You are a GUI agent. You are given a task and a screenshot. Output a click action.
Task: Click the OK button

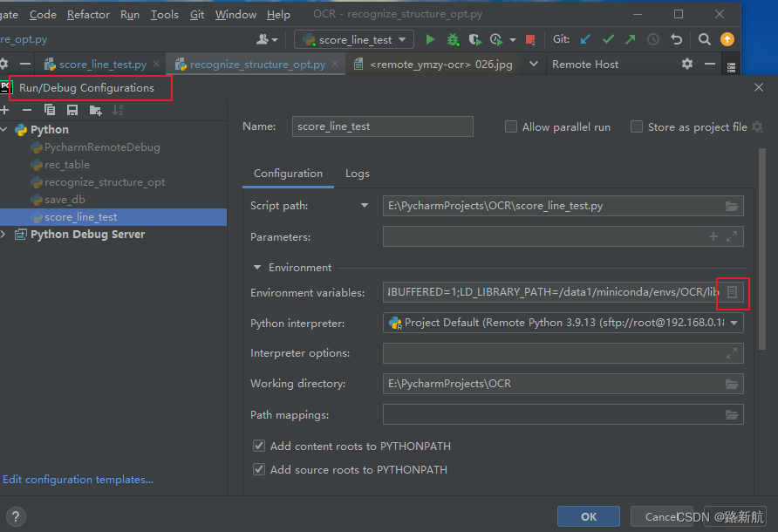pyautogui.click(x=589, y=516)
